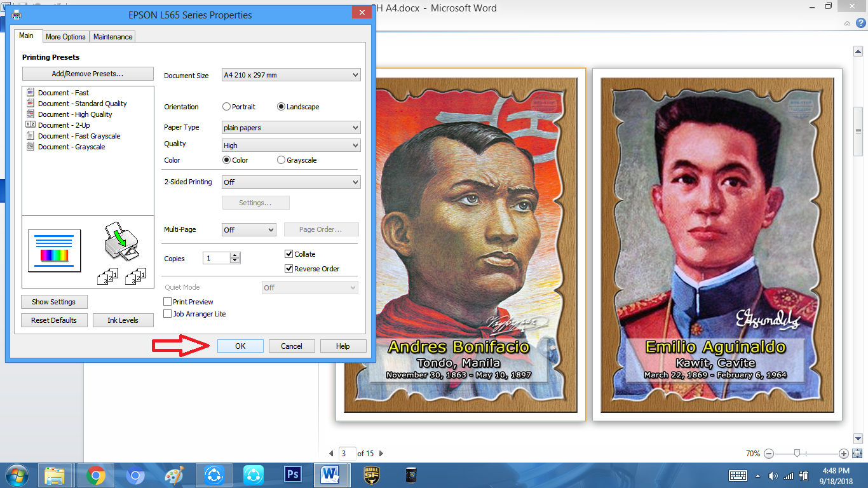
Task: Click the zoom-to-page icon beside zoom slider
Action: pos(857,454)
